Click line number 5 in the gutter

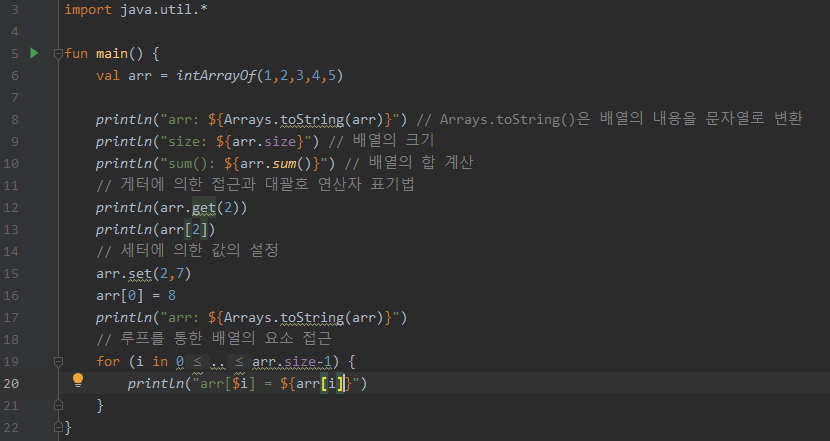pyautogui.click(x=14, y=53)
